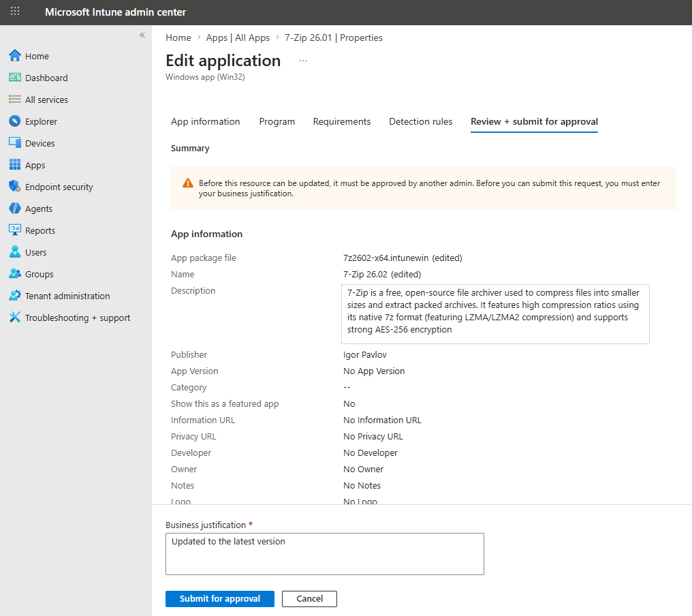Select the Review + submit for approval tab
Image resolution: width=692 pixels, height=616 pixels.
pos(534,121)
